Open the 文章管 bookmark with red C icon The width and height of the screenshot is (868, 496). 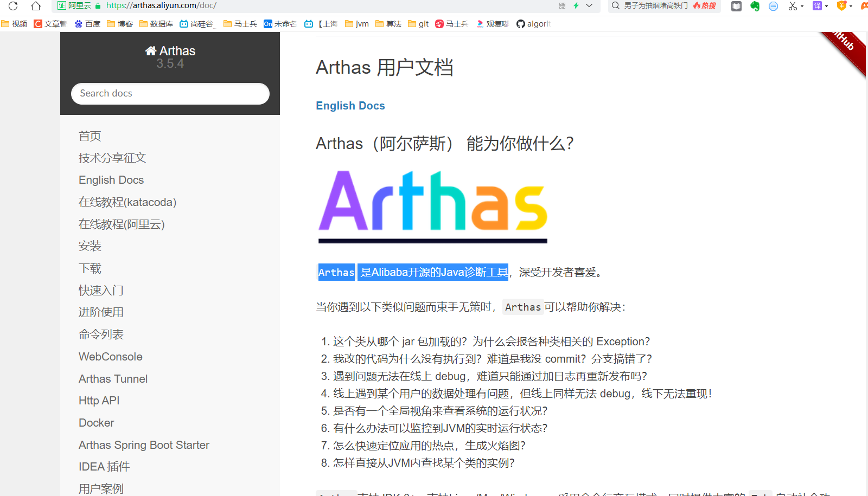(x=50, y=24)
